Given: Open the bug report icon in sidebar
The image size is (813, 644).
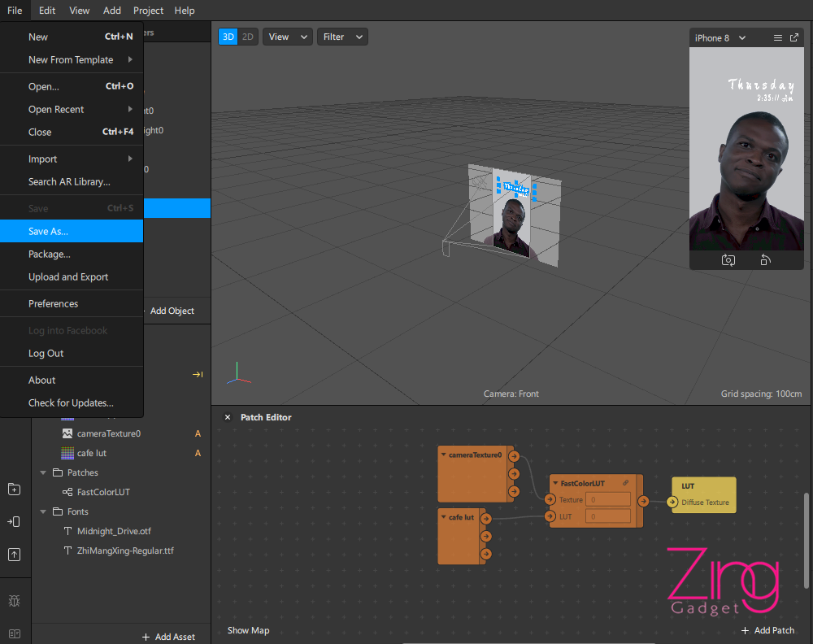Looking at the screenshot, I should tap(15, 601).
